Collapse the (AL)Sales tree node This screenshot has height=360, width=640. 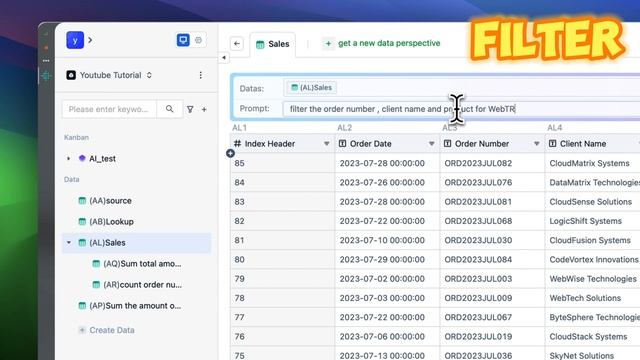tap(69, 242)
